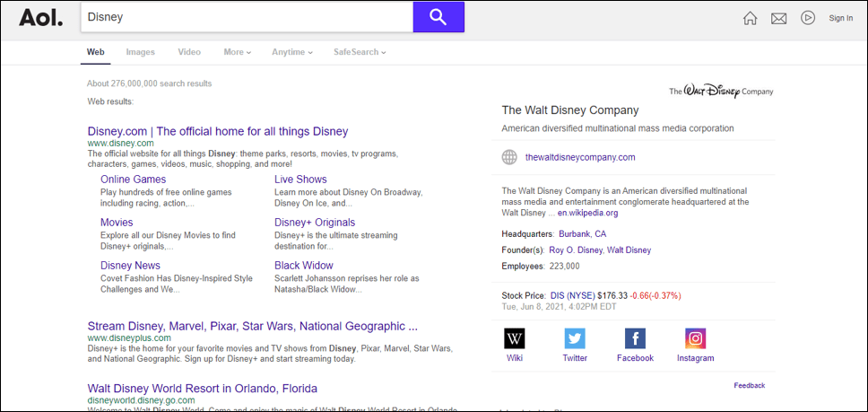Open the Movies sitelink

[x=117, y=223]
